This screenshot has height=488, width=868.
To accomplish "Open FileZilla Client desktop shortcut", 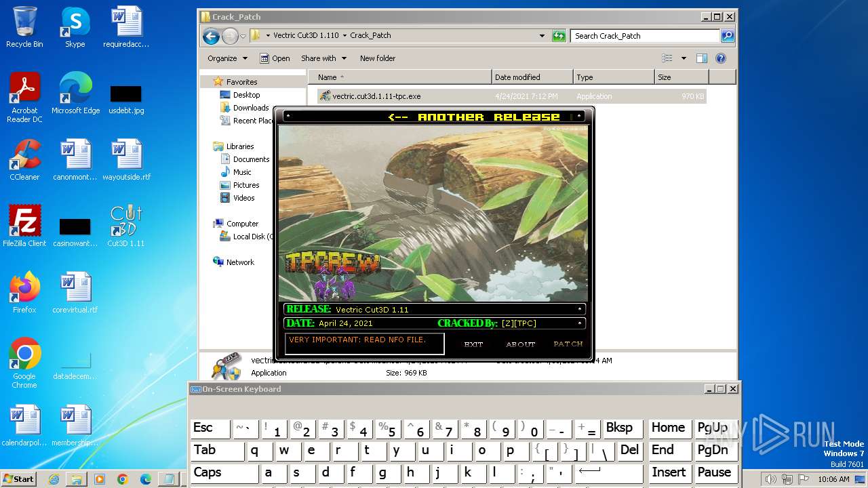I will tap(24, 226).
